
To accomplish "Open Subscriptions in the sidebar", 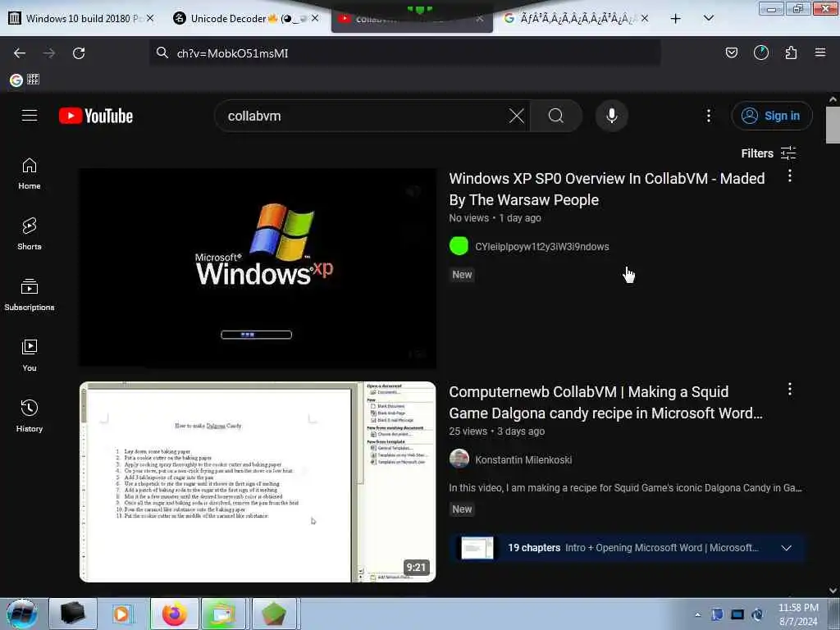I will coord(30,294).
